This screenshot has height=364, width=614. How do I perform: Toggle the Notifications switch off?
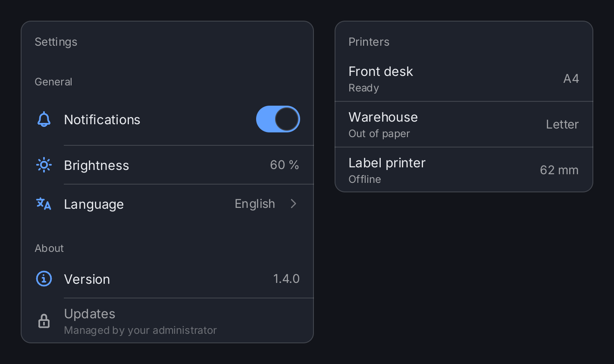click(278, 119)
